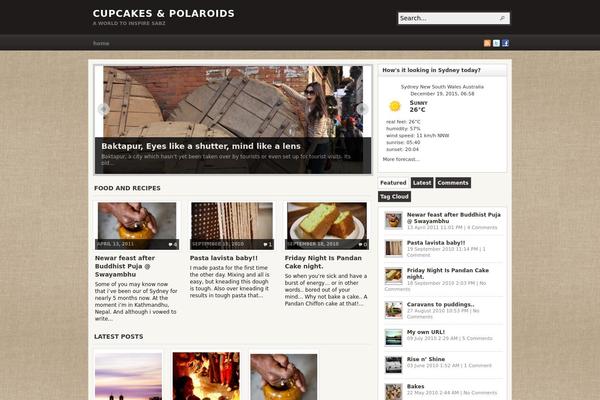
Task: Open Baktapur slider headline
Action: point(201,146)
